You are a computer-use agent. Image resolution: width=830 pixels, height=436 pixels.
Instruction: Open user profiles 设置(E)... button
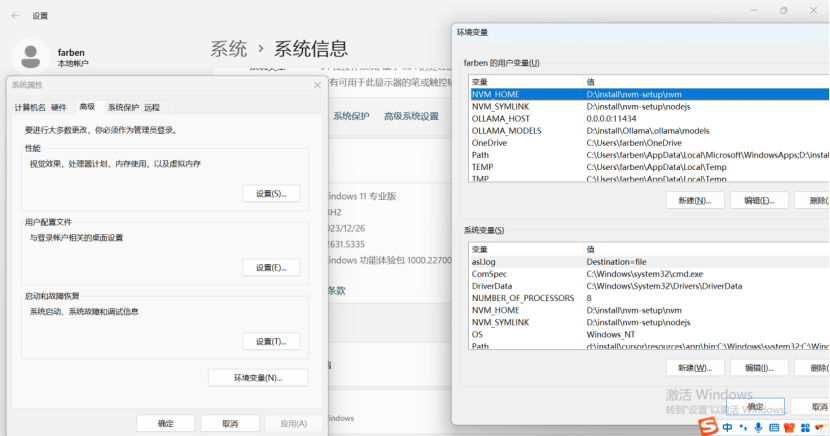271,268
